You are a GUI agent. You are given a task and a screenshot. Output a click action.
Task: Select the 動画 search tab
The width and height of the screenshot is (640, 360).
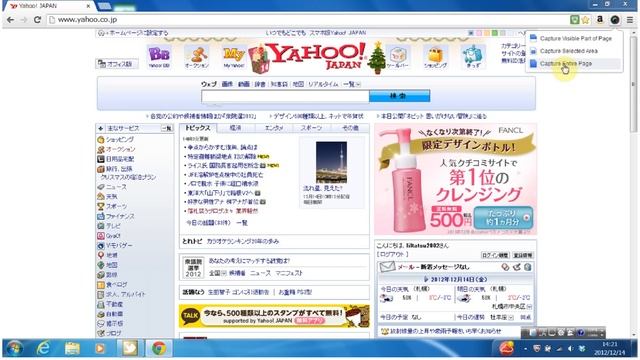pyautogui.click(x=244, y=84)
